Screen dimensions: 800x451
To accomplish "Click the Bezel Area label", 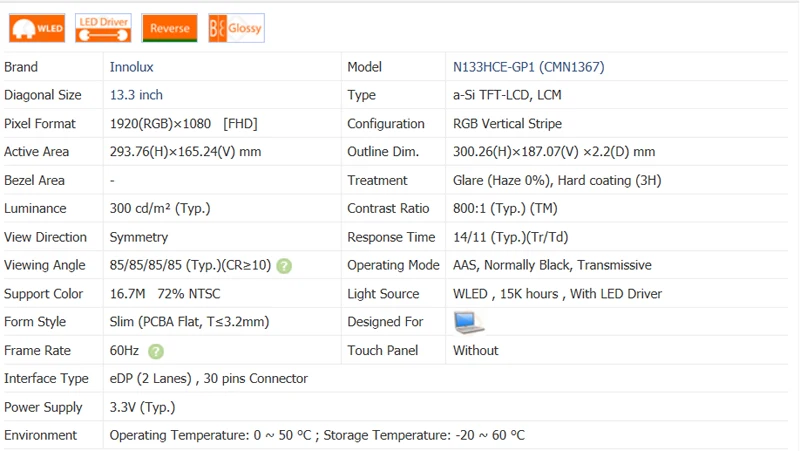I will (34, 180).
